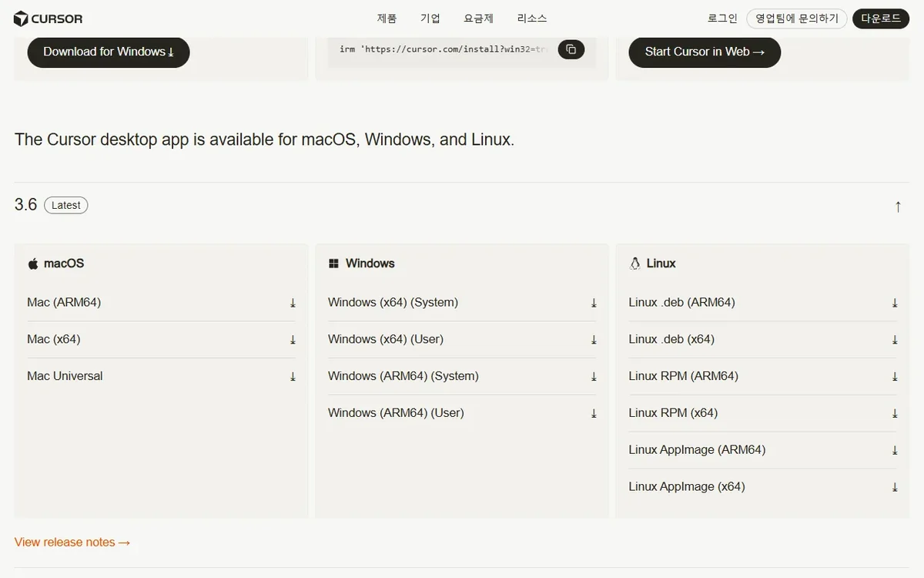Click the 다운로드 header button
The image size is (924, 578).
(x=881, y=18)
